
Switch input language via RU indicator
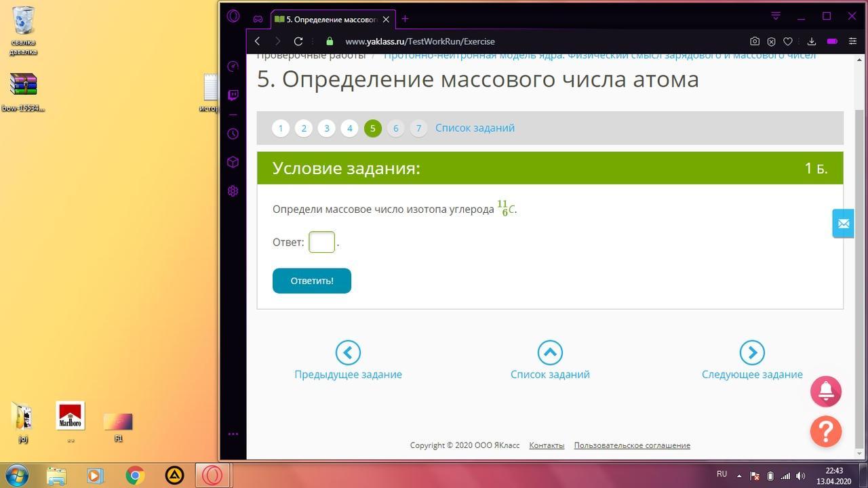(722, 474)
